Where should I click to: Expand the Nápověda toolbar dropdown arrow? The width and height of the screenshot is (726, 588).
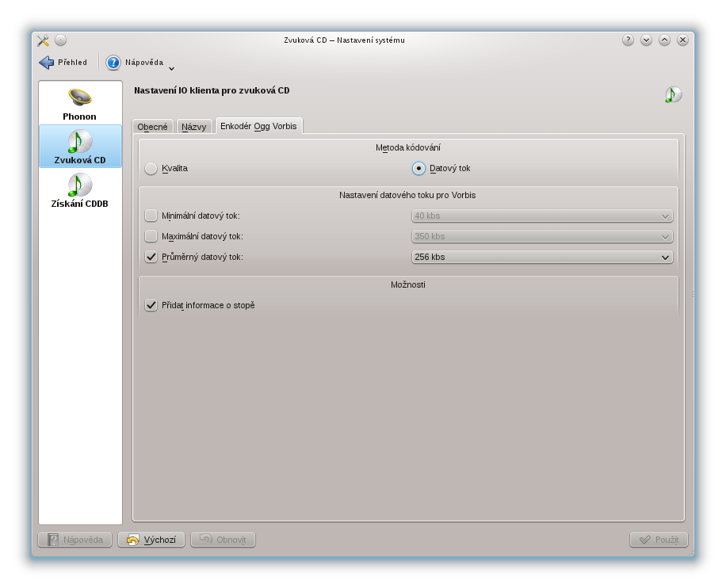click(171, 68)
